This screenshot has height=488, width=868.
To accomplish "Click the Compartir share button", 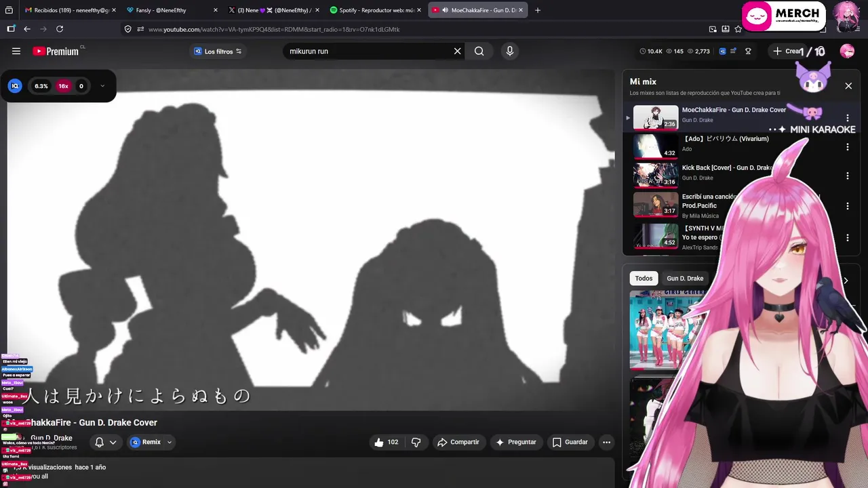I will coord(458,442).
